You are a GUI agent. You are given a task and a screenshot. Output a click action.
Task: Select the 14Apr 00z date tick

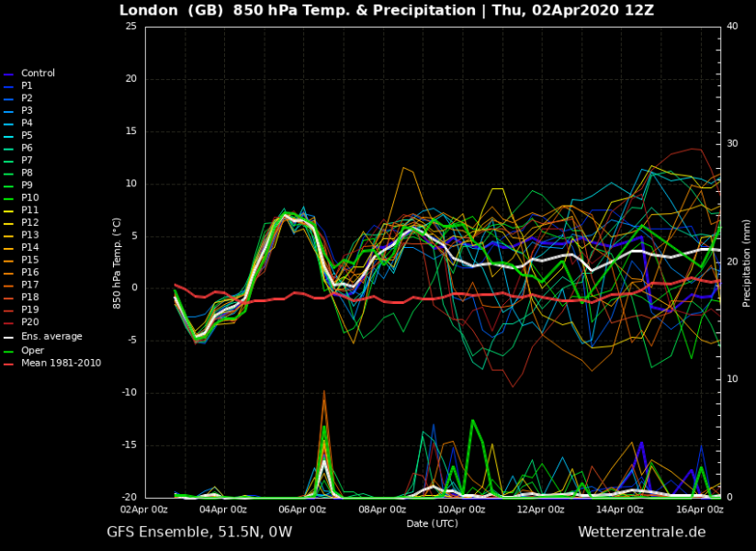tap(615, 509)
